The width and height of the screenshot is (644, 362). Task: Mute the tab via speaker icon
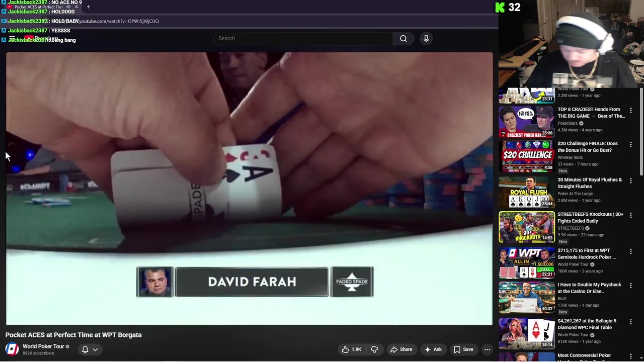click(68, 7)
